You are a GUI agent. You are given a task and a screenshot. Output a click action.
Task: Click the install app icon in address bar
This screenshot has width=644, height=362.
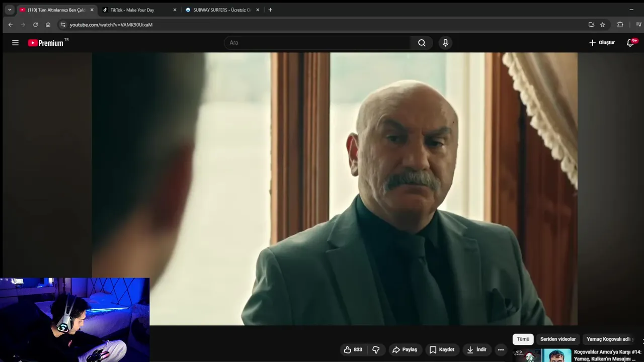[591, 25]
